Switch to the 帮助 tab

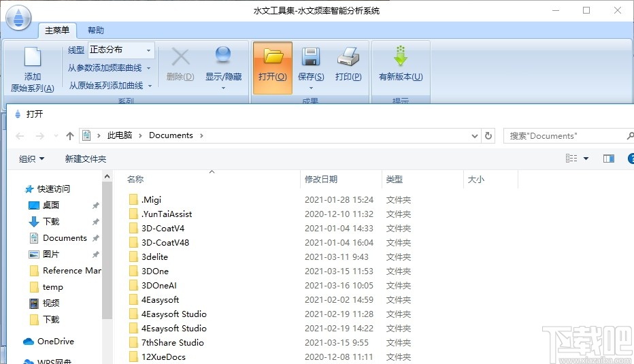[x=96, y=31]
